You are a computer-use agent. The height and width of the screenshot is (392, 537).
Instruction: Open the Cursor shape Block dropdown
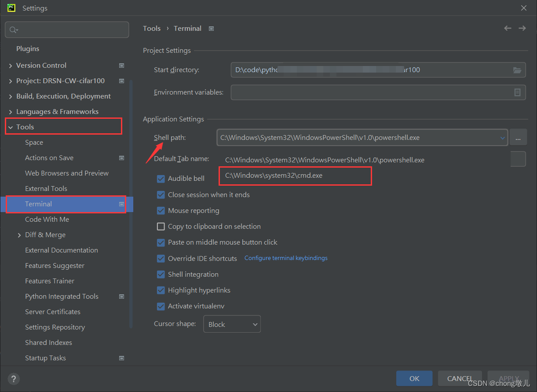[232, 324]
